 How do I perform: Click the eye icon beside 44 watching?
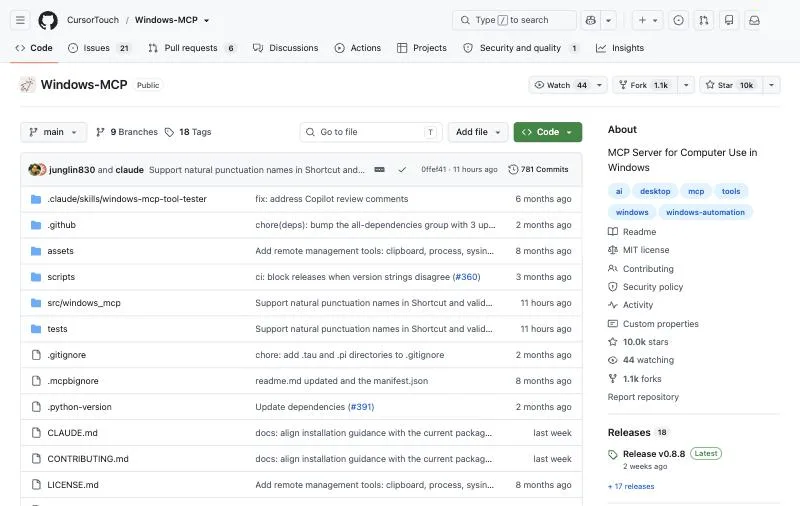tap(613, 360)
